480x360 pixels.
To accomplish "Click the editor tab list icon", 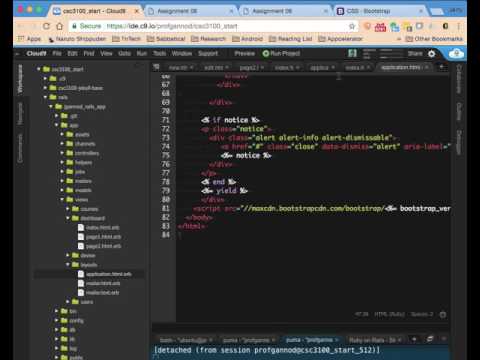I will coord(156,67).
